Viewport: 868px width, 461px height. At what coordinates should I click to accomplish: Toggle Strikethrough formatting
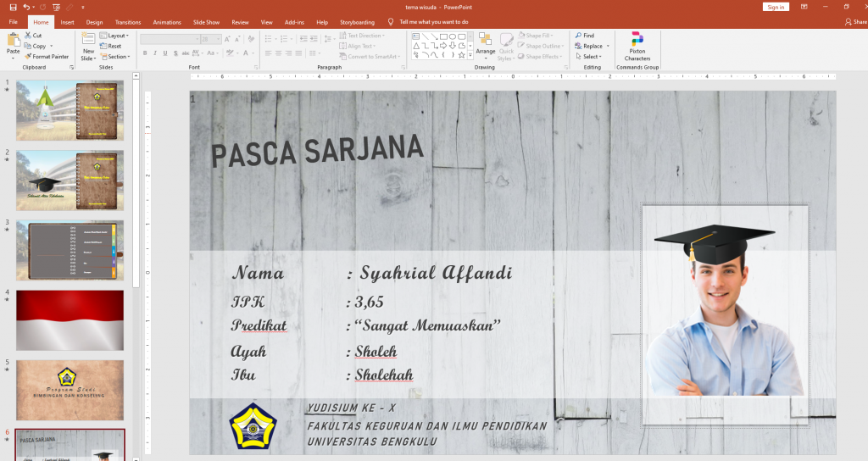(x=186, y=53)
